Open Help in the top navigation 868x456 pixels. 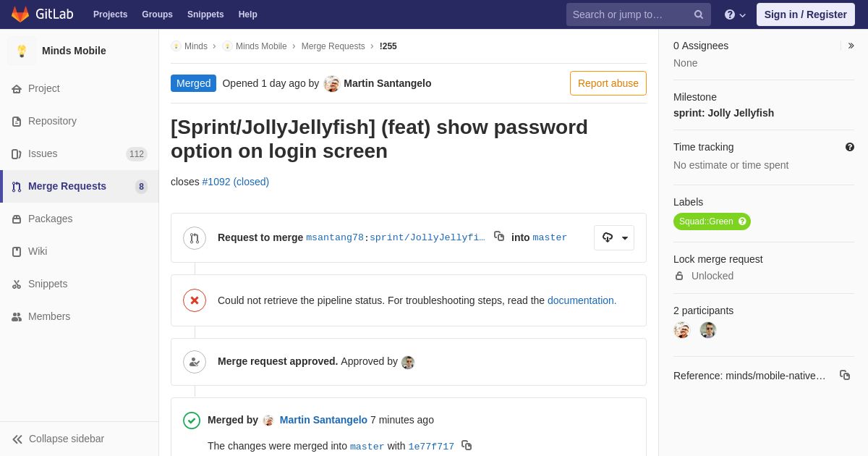click(x=248, y=14)
